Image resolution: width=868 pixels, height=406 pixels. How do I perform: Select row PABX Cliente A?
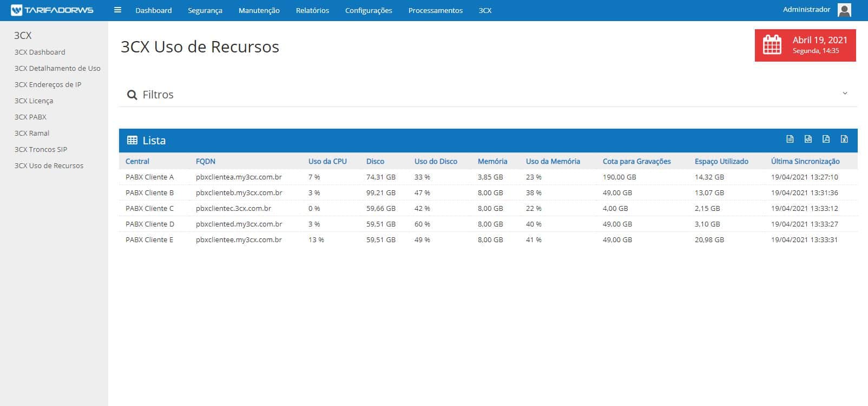coord(488,177)
